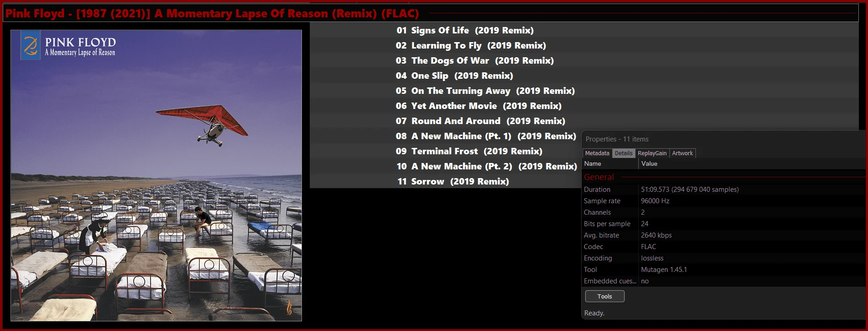Select the Duration value 51:09.573
This screenshot has height=331, width=868.
click(x=690, y=190)
